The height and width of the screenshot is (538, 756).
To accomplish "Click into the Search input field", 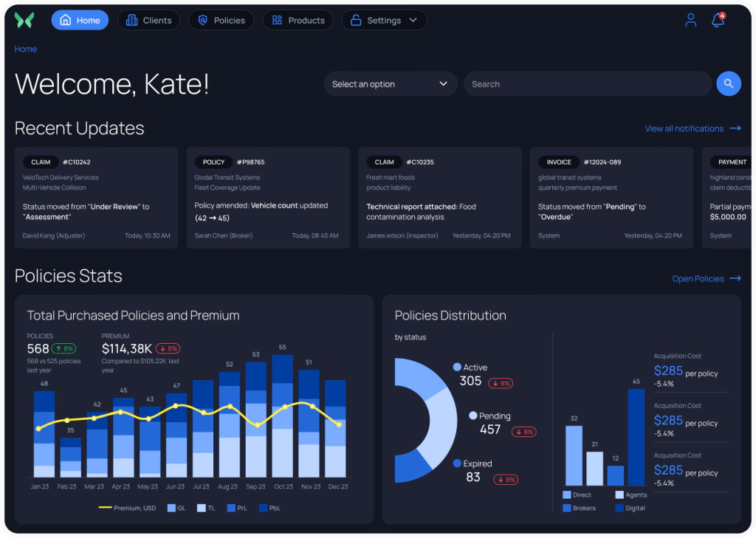I will pyautogui.click(x=587, y=84).
